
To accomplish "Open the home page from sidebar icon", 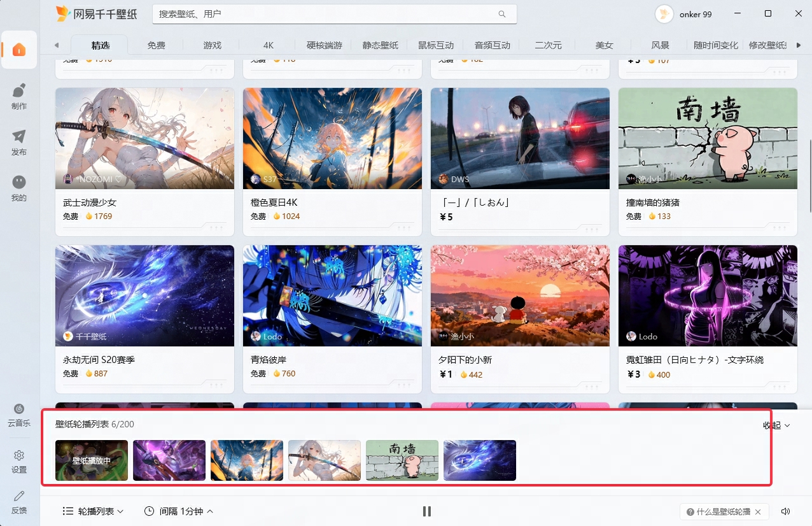I will (x=19, y=50).
